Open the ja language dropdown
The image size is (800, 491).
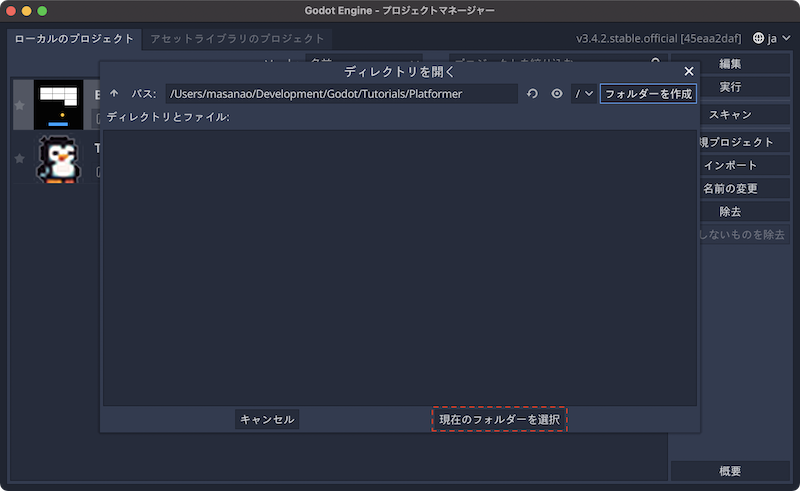tap(766, 39)
